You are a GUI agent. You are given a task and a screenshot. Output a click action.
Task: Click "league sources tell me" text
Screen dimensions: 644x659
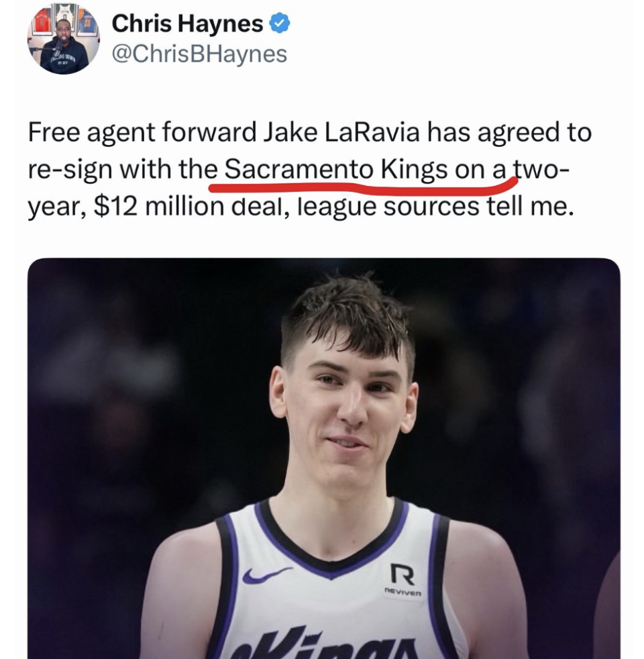[435, 207]
